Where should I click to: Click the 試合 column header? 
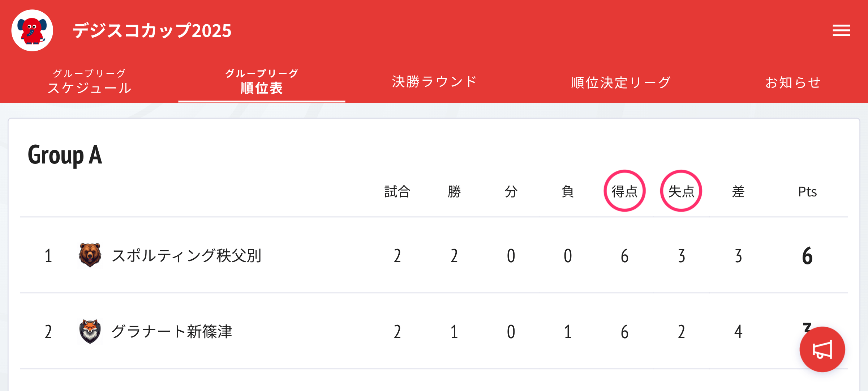(x=397, y=192)
